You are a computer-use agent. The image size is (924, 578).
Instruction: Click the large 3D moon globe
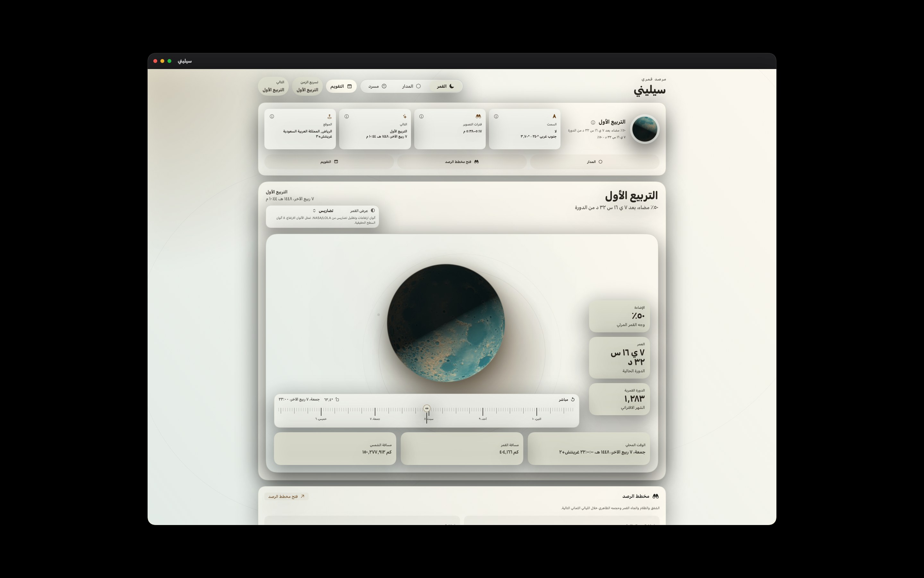[x=446, y=323]
